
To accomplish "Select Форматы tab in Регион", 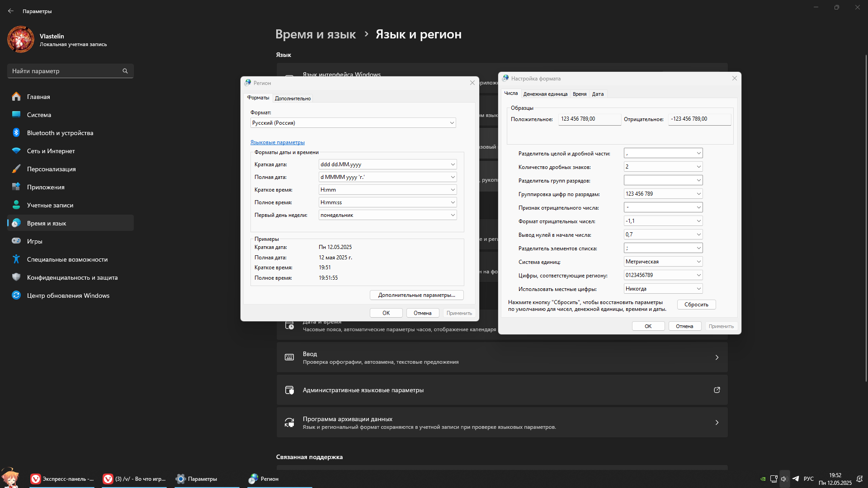I will pos(258,98).
